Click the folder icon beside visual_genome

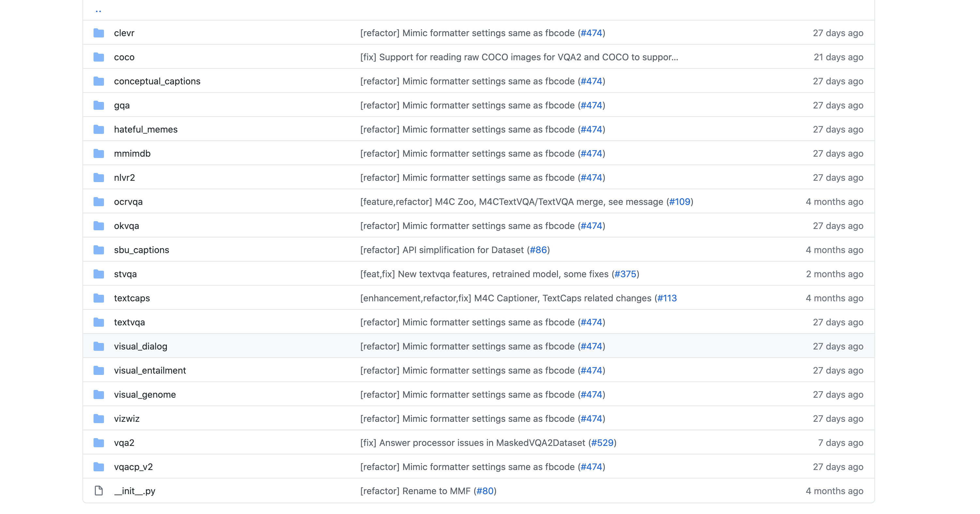pos(98,394)
